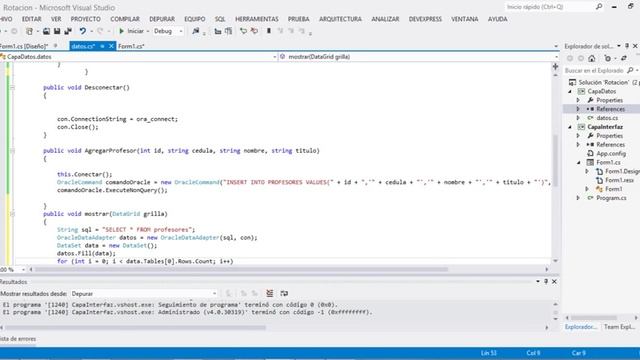Open the Lista de errores tab
This screenshot has width=640, height=360.
[18, 339]
